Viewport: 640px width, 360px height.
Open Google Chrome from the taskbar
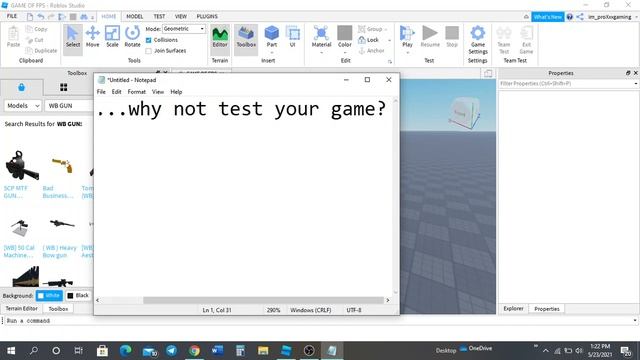click(194, 351)
